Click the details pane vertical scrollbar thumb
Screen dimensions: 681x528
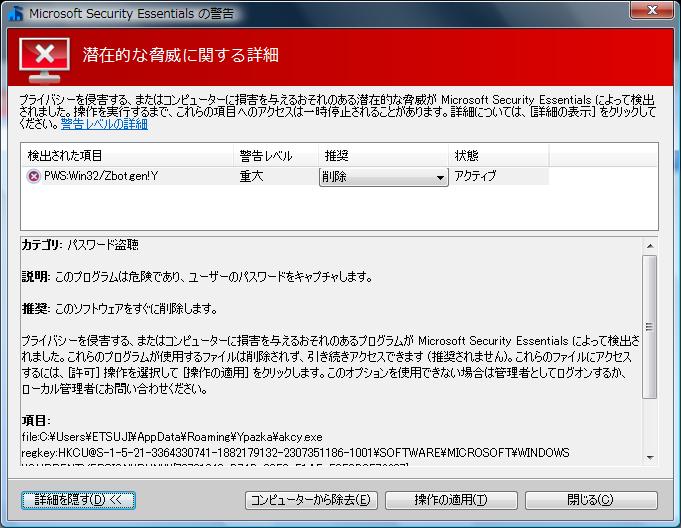click(650, 327)
